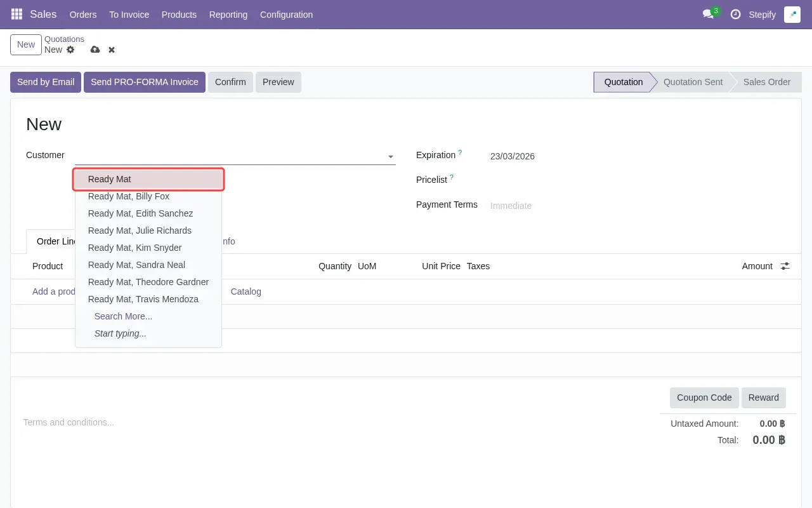Discard changes with the X icon
812x508 pixels.
[x=111, y=50]
